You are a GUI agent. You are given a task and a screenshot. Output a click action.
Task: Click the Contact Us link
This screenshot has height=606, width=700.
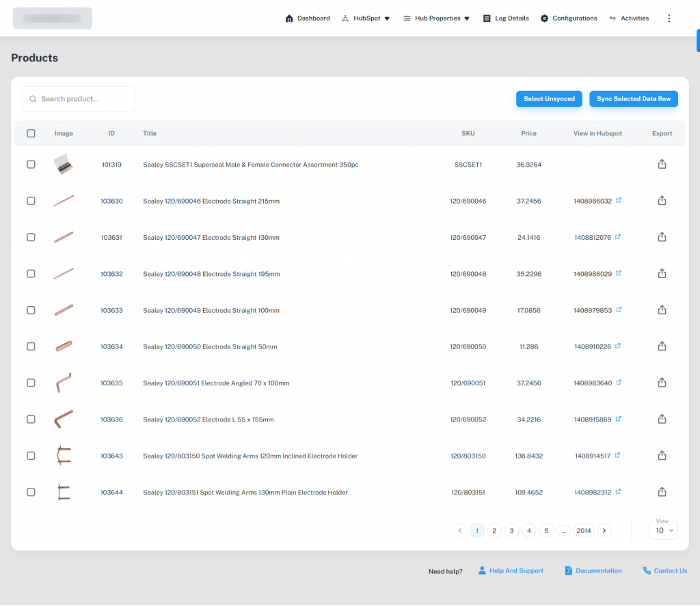(x=664, y=570)
